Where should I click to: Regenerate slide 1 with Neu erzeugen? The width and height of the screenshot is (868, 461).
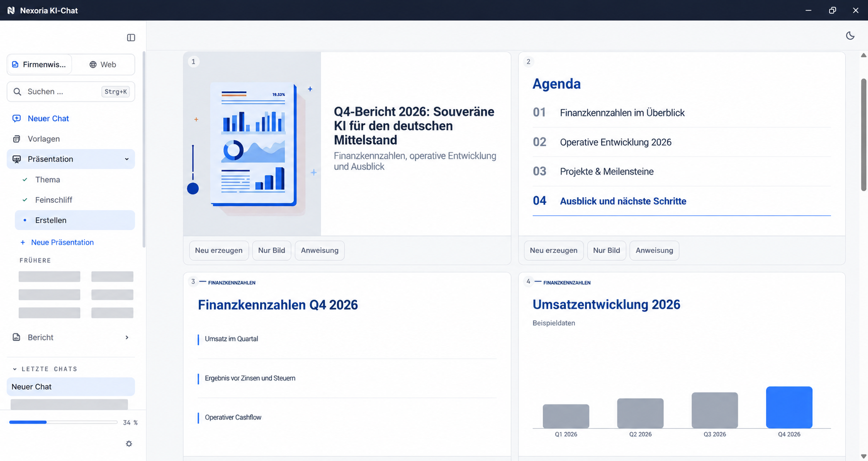coord(219,250)
